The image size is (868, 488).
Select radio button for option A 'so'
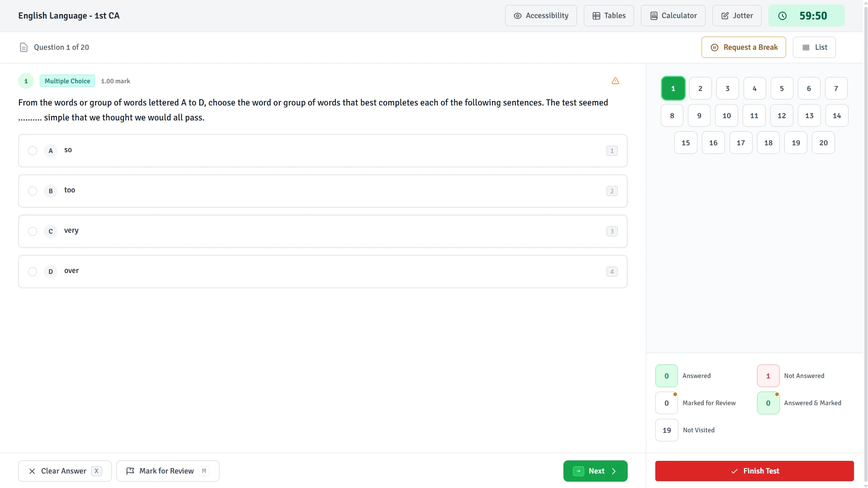33,151
